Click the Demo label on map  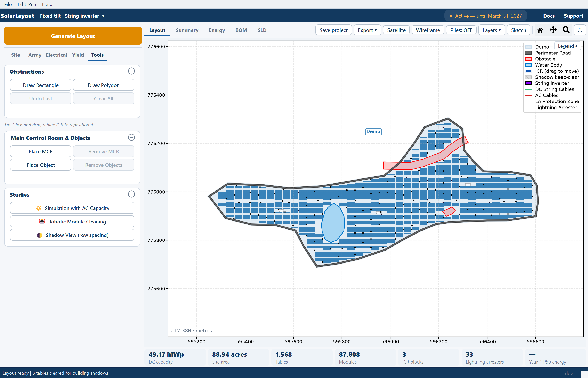pos(373,131)
